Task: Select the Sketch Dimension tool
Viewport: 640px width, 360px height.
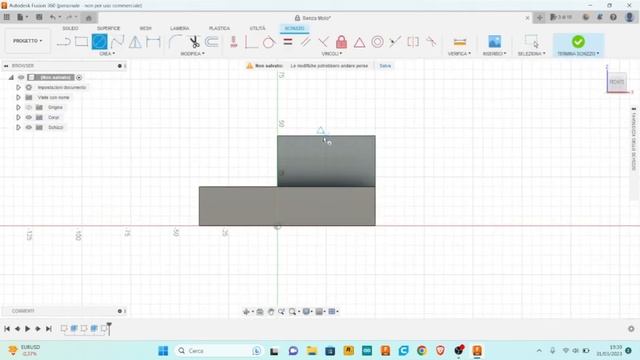Action: point(153,42)
